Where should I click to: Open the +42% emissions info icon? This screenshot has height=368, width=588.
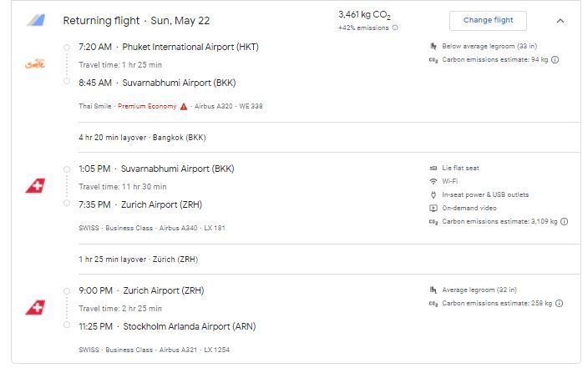pyautogui.click(x=395, y=28)
